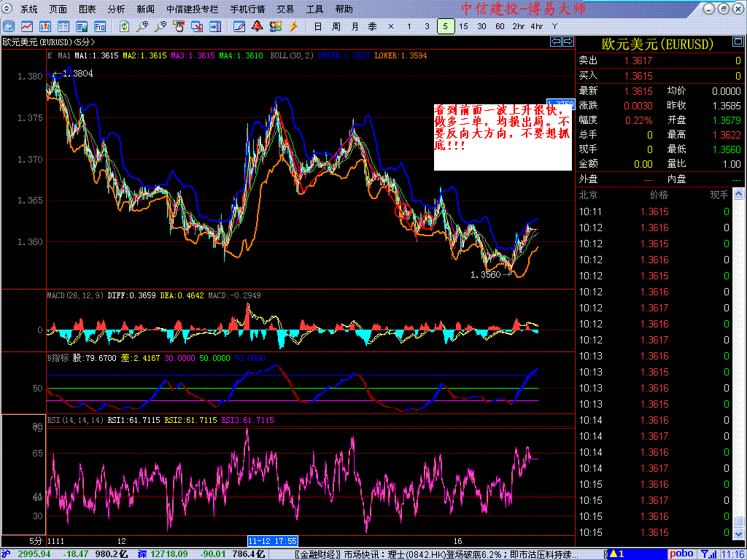The width and height of the screenshot is (747, 560).
Task: Click the zoom in magnifier icon
Action: tap(143, 26)
